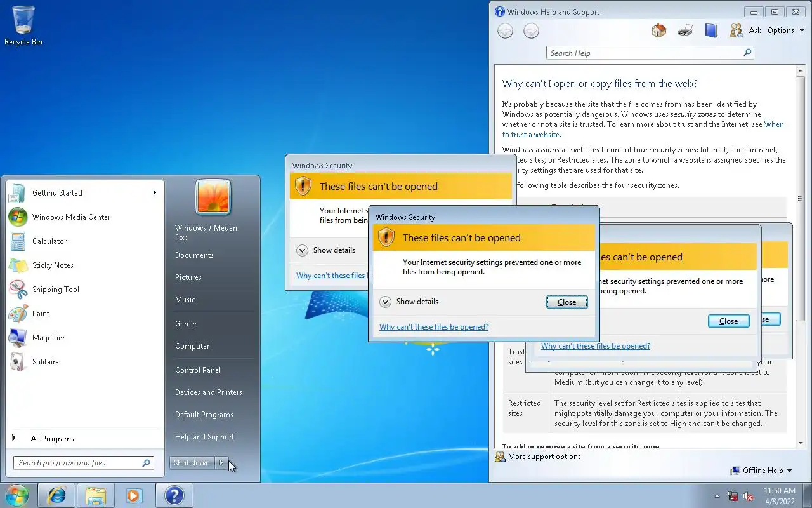
Task: Open Paint from the Start menu
Action: pos(85,314)
